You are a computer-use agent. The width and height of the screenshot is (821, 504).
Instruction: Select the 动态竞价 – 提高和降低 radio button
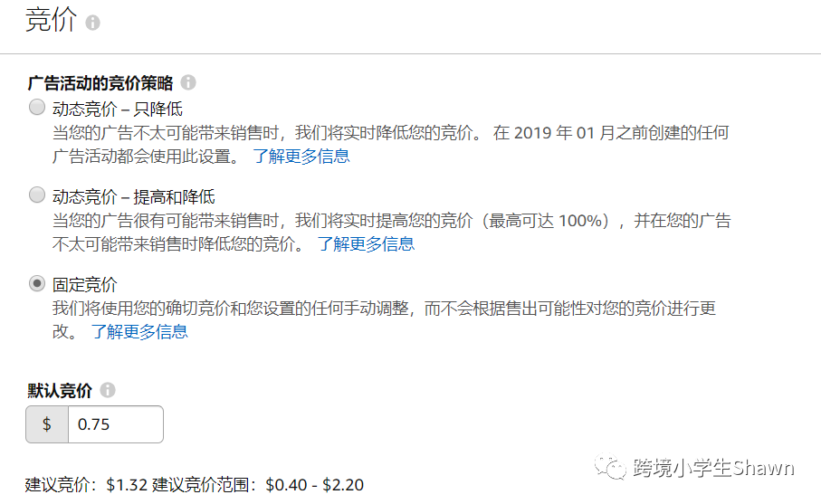[37, 195]
